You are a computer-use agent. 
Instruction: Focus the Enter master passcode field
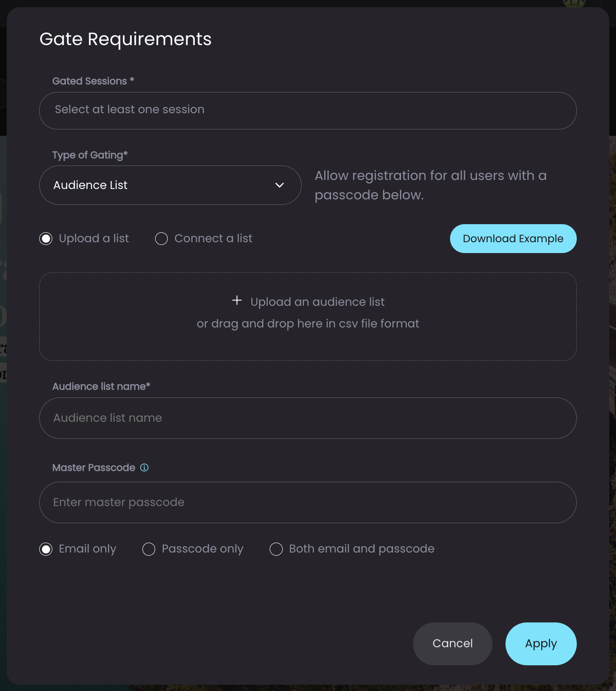(308, 502)
